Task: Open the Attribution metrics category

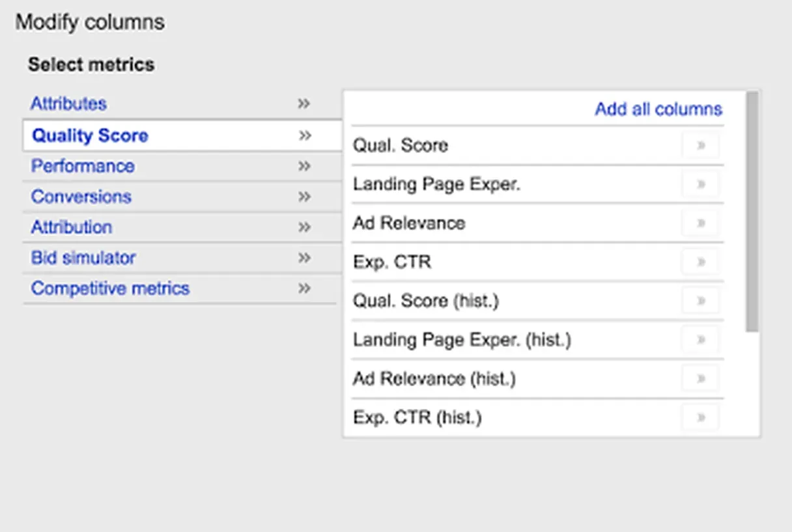Action: 72,227
